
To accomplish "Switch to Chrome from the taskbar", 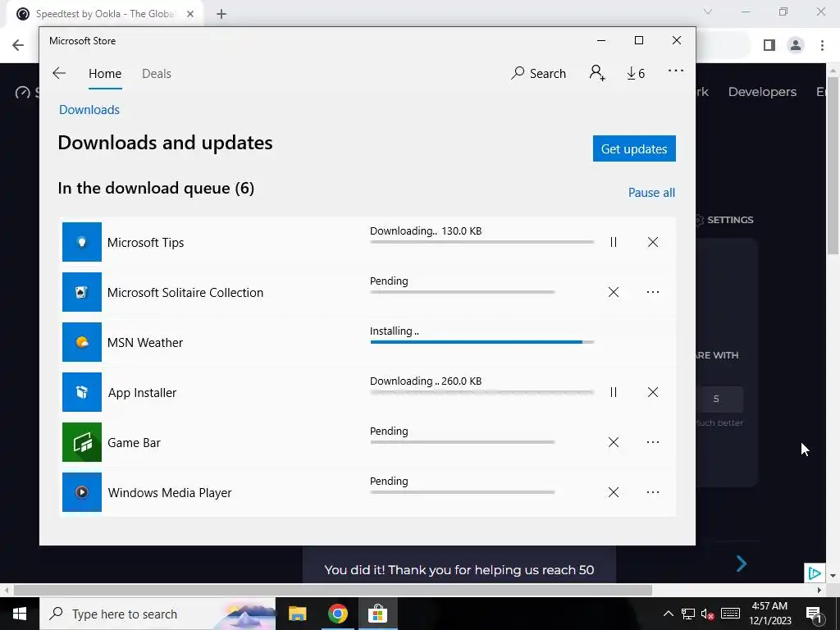I will (337, 614).
